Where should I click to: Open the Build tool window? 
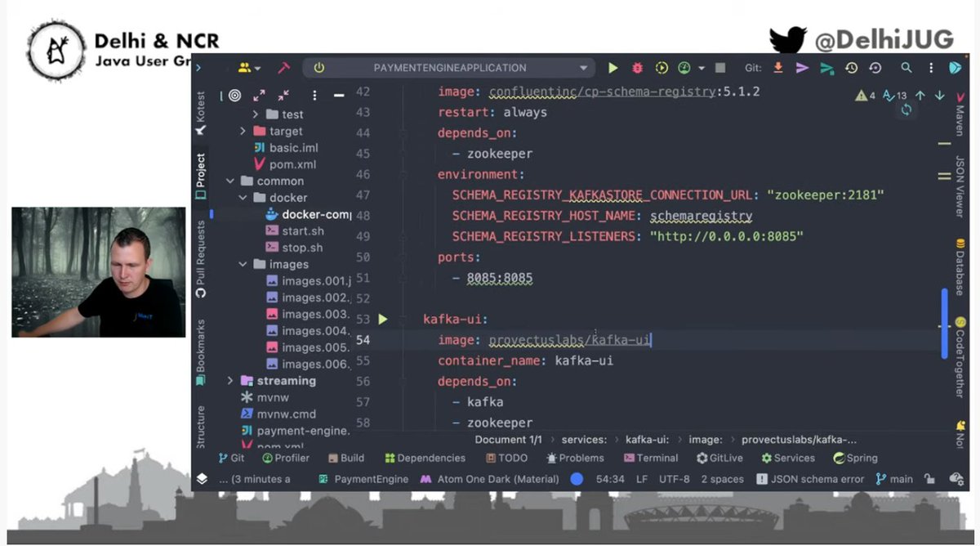pyautogui.click(x=346, y=458)
